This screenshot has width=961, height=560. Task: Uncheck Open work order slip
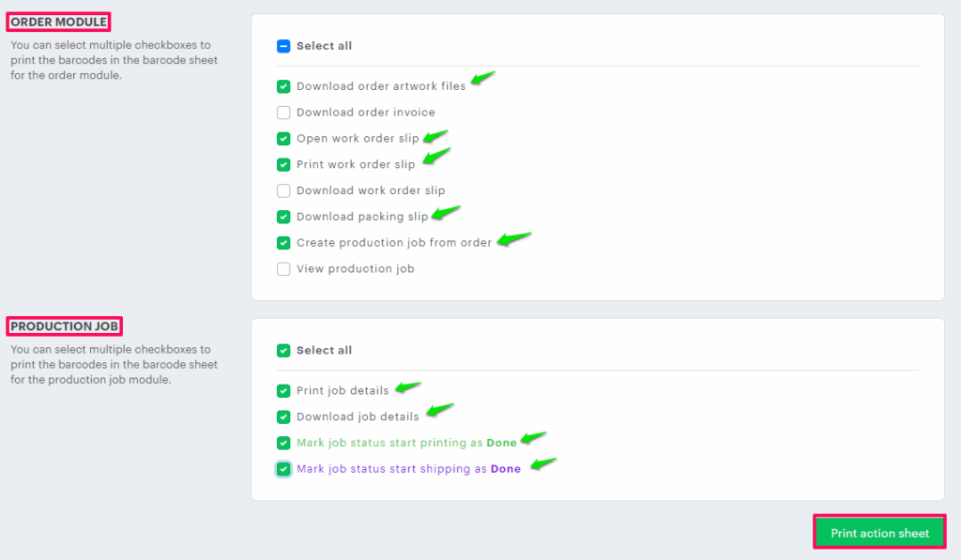[283, 139]
